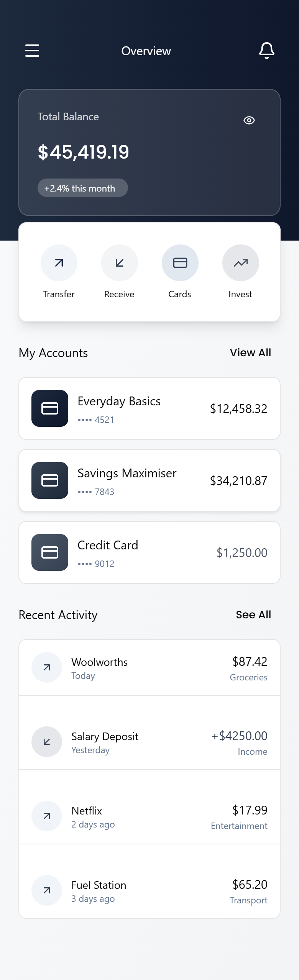Open the Salary Deposit transaction
Image resolution: width=299 pixels, height=980 pixels.
149,742
